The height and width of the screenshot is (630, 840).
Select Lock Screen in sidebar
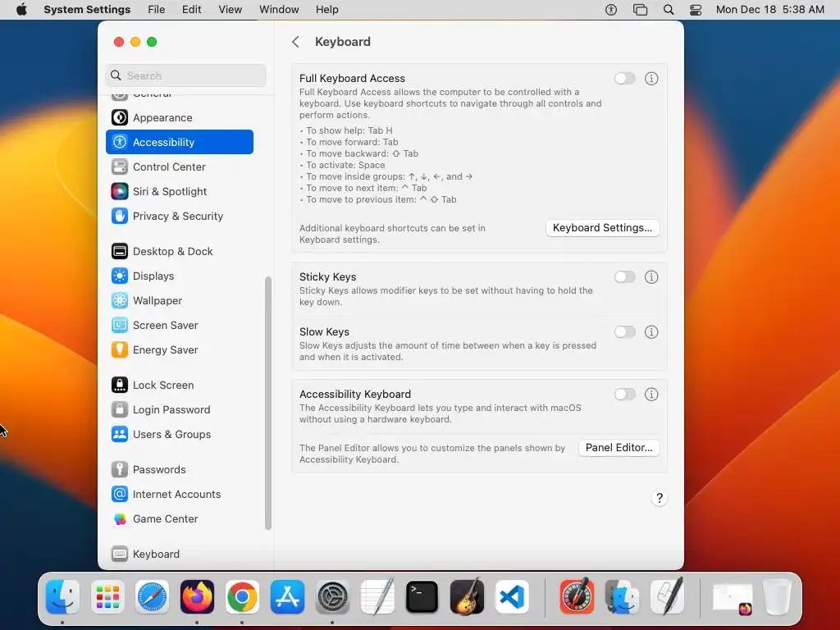pos(180,386)
